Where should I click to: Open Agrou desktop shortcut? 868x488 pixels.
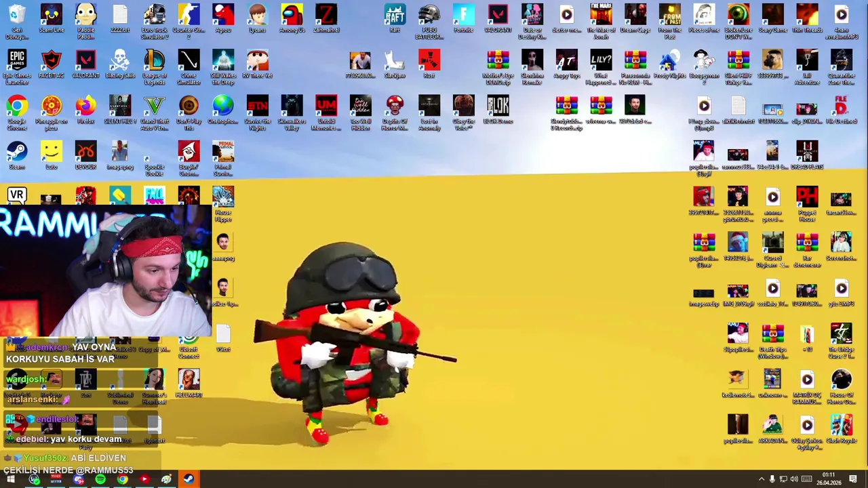223,19
